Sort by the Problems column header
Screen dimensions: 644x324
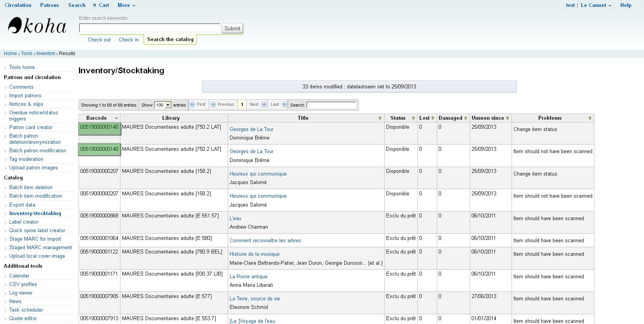tap(550, 118)
